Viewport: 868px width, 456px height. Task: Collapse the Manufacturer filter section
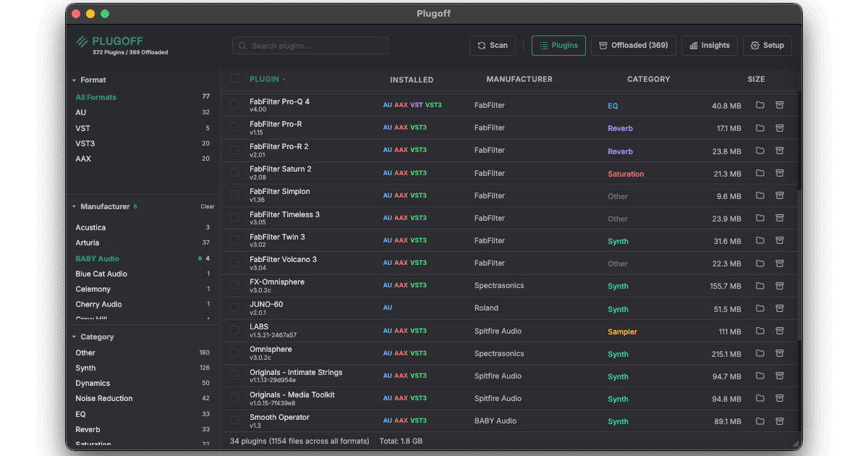point(74,207)
